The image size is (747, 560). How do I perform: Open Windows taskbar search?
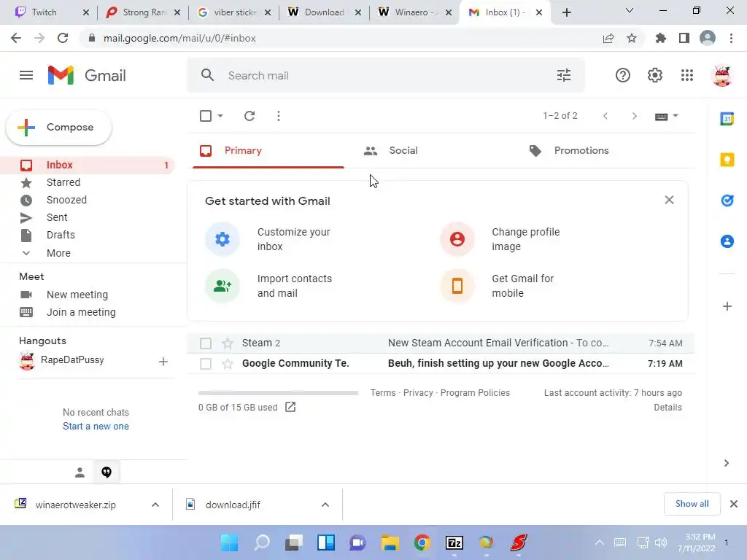262,542
